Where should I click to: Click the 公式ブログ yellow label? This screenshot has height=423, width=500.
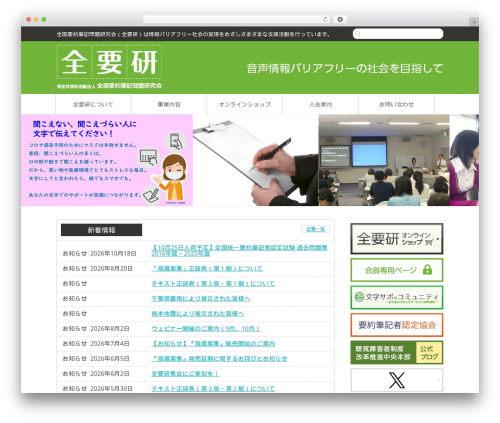[x=429, y=353]
